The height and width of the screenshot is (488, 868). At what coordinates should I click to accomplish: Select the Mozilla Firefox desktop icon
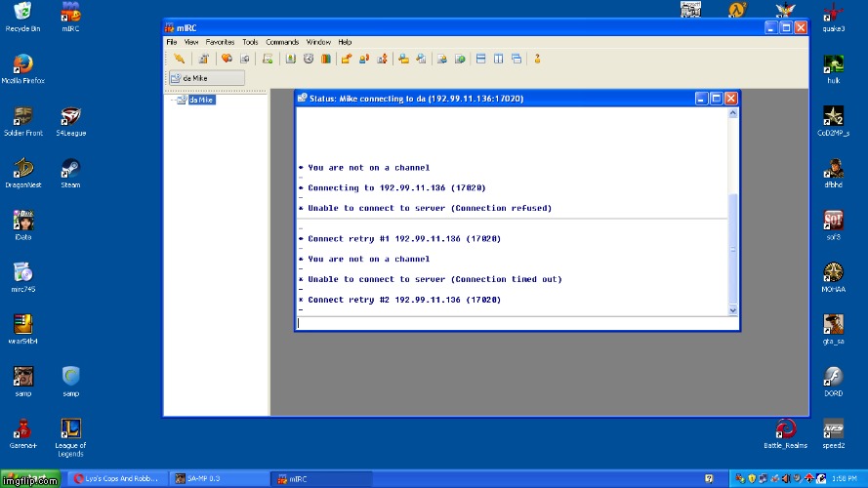23,66
